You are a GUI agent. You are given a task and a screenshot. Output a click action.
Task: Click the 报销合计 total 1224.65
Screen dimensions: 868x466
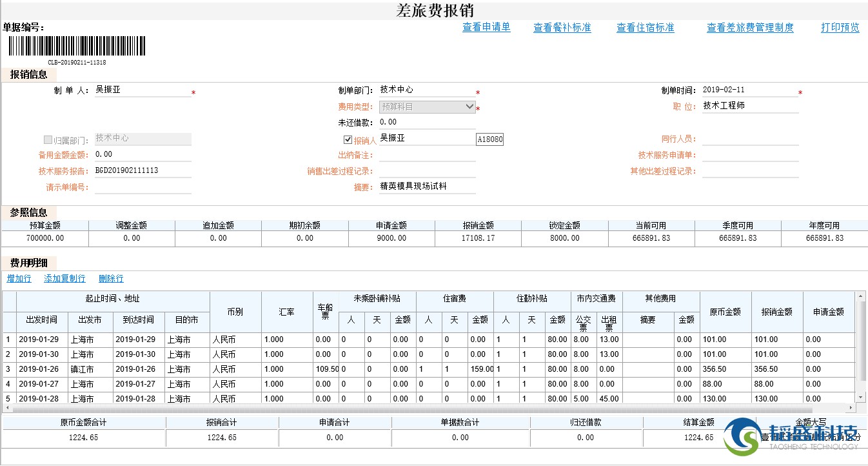tap(222, 438)
